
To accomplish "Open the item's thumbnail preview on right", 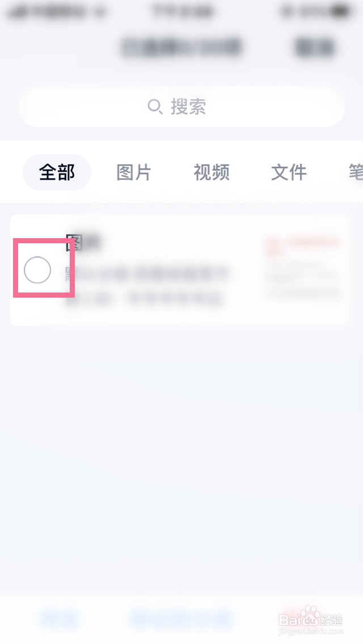I will [x=303, y=267].
